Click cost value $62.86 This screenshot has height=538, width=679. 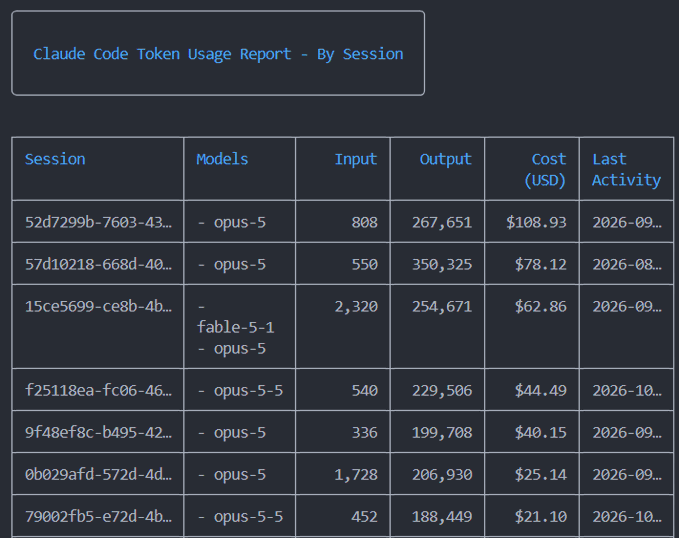click(540, 306)
